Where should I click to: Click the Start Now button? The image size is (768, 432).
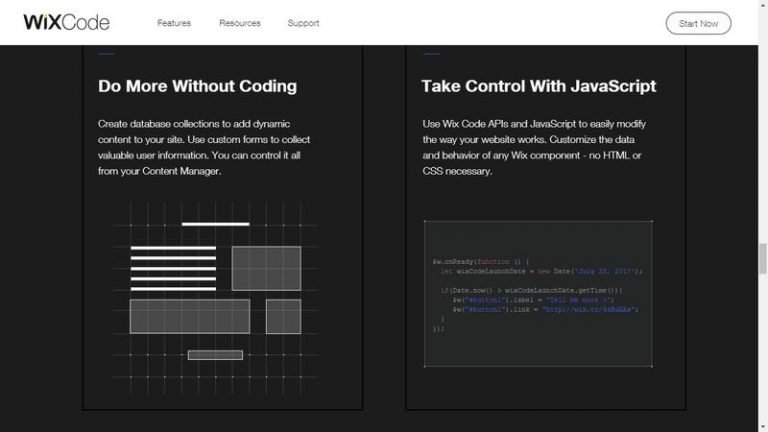pos(698,23)
